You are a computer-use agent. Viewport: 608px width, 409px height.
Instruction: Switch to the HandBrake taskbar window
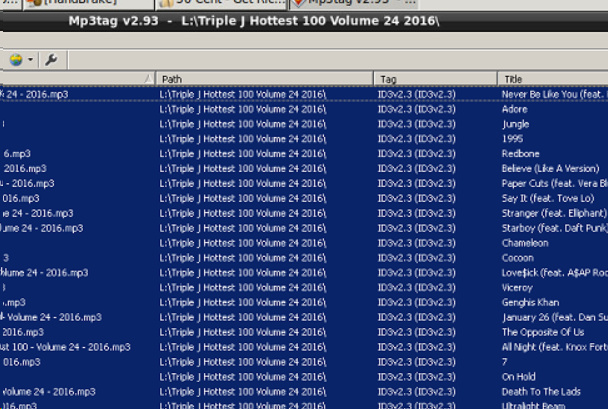pyautogui.click(x=88, y=3)
